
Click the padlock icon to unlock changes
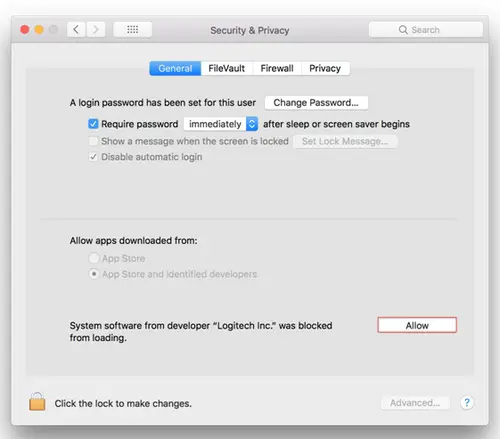coord(37,401)
